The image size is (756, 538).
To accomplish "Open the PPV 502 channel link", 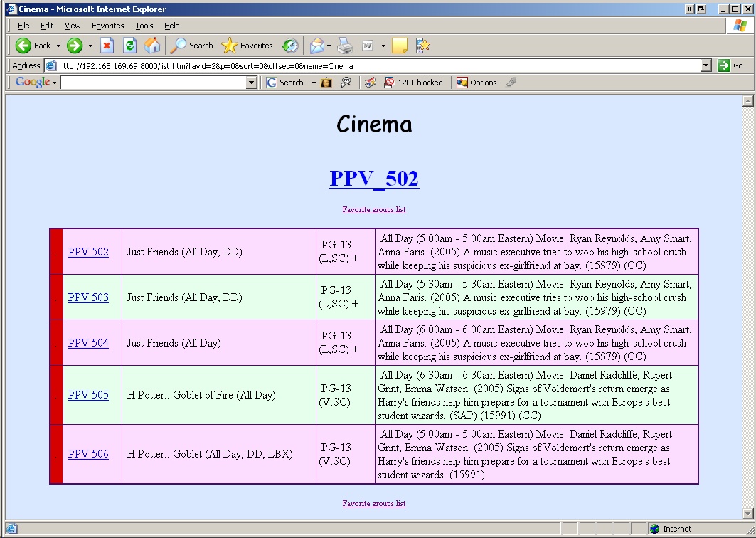I will pyautogui.click(x=88, y=252).
